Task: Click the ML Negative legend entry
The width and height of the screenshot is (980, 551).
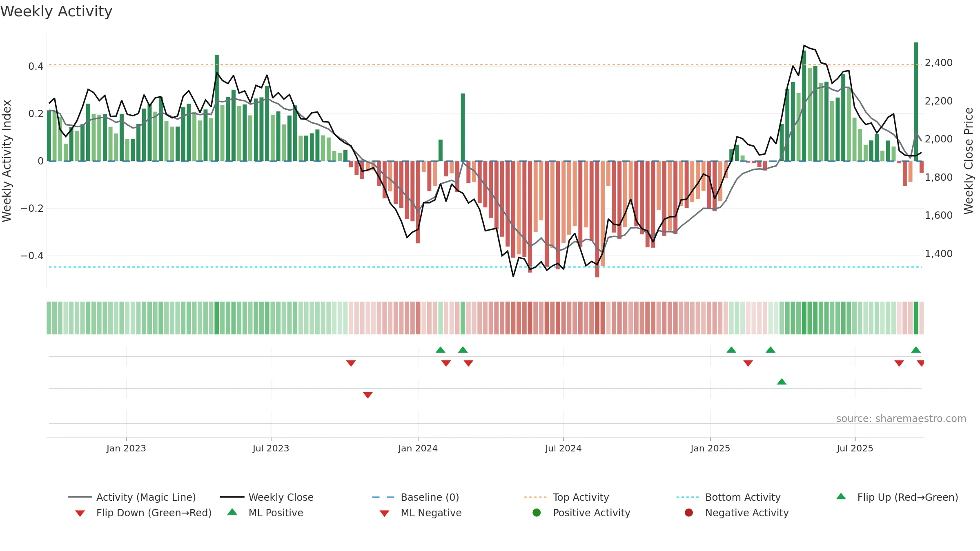Action: click(x=421, y=513)
